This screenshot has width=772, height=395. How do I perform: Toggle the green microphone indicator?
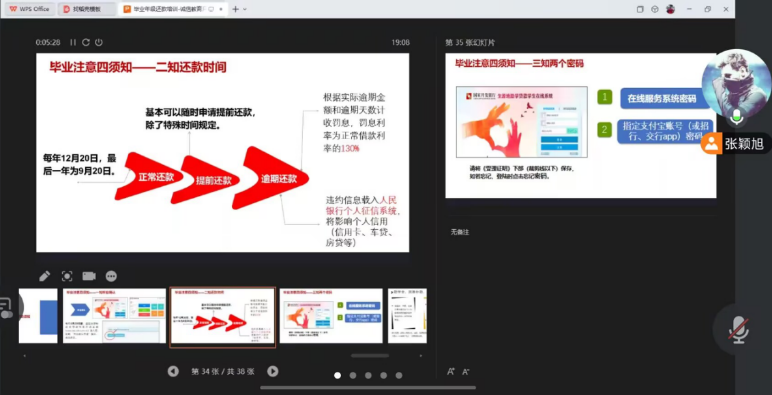coord(737,117)
